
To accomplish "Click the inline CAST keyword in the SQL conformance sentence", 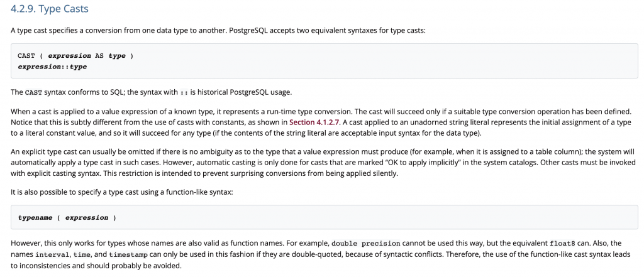I will 33,92.
